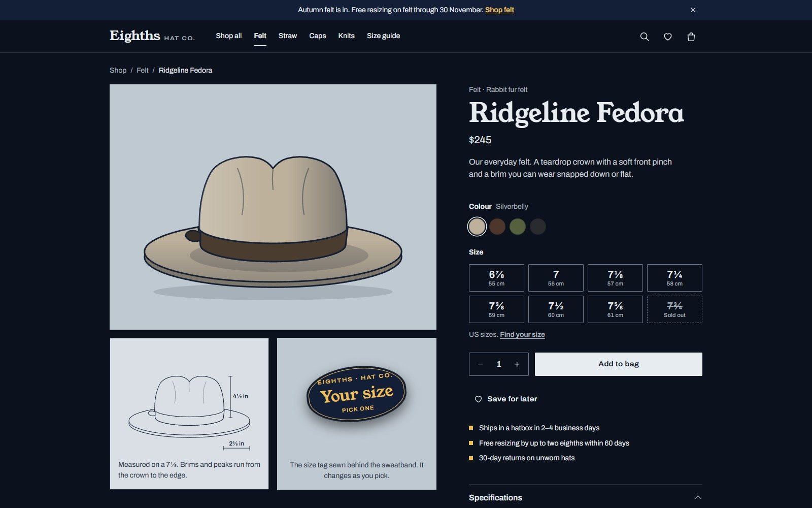Select size 7 (56 cm)

pyautogui.click(x=556, y=278)
